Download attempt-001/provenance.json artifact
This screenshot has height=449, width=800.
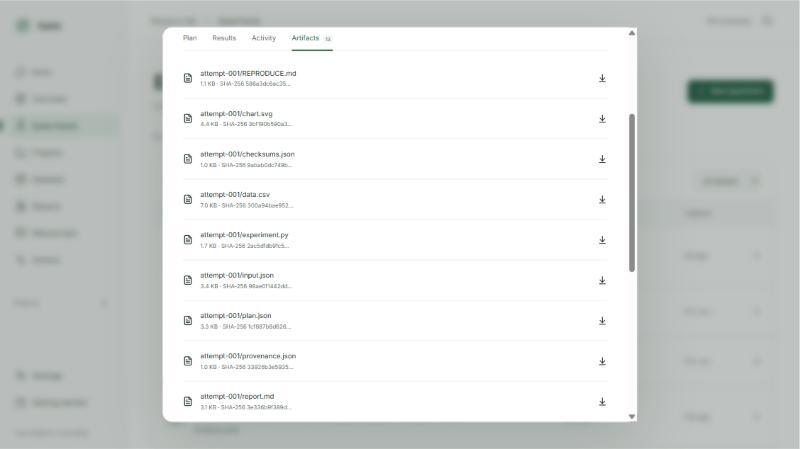[x=602, y=361]
